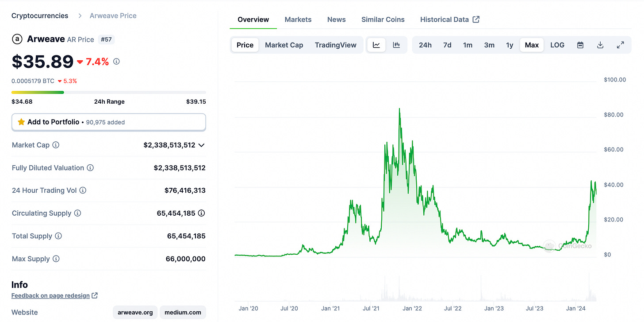The image size is (644, 322).
Task: Click info icon beside Total Supply
Action: [58, 236]
